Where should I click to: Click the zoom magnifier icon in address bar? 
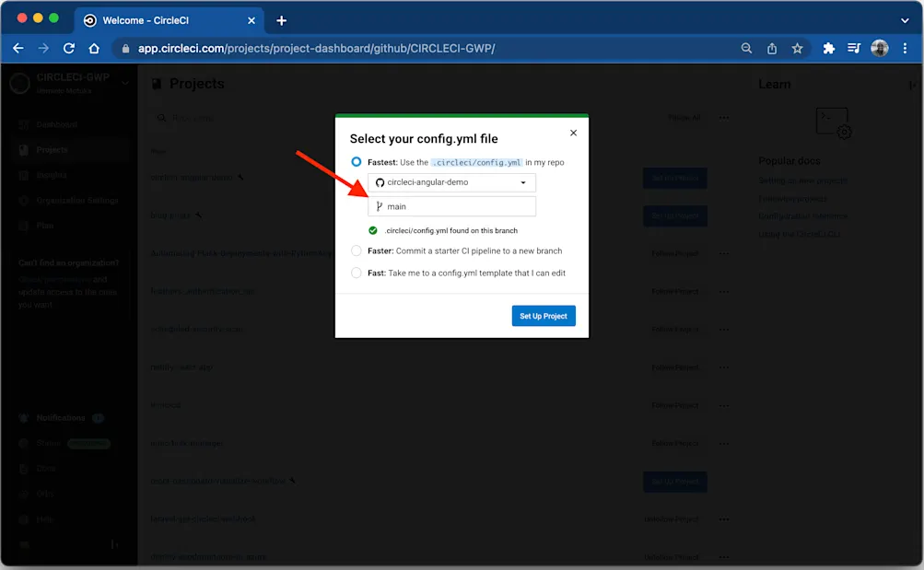746,48
